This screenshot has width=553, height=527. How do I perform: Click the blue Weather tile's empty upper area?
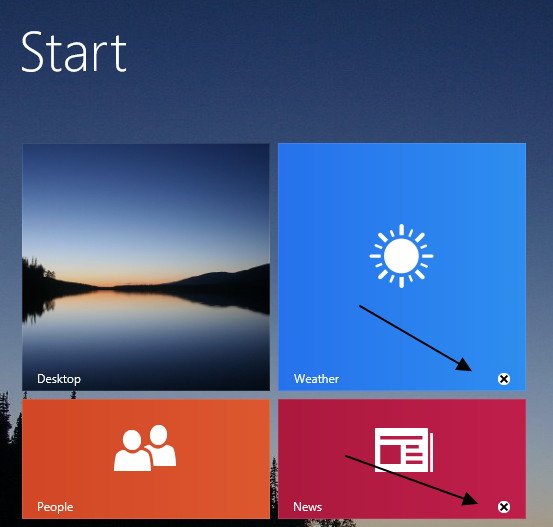[402, 180]
